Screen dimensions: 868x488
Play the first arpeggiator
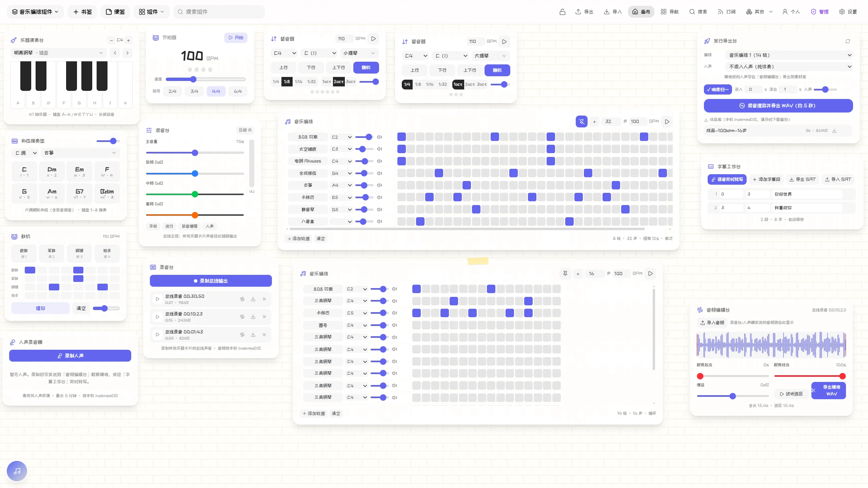pos(373,39)
